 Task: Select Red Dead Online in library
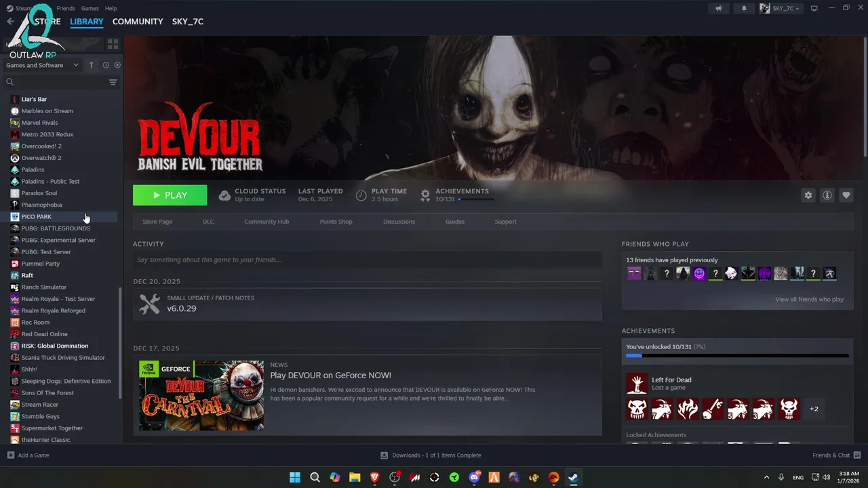[x=44, y=334]
